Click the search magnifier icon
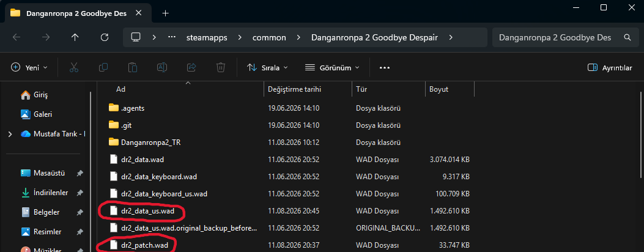Viewport: 644px width, 252px height. pos(627,37)
